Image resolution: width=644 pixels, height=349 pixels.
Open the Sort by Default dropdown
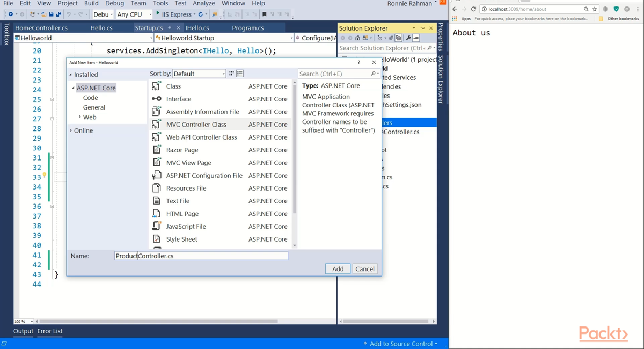coord(199,74)
